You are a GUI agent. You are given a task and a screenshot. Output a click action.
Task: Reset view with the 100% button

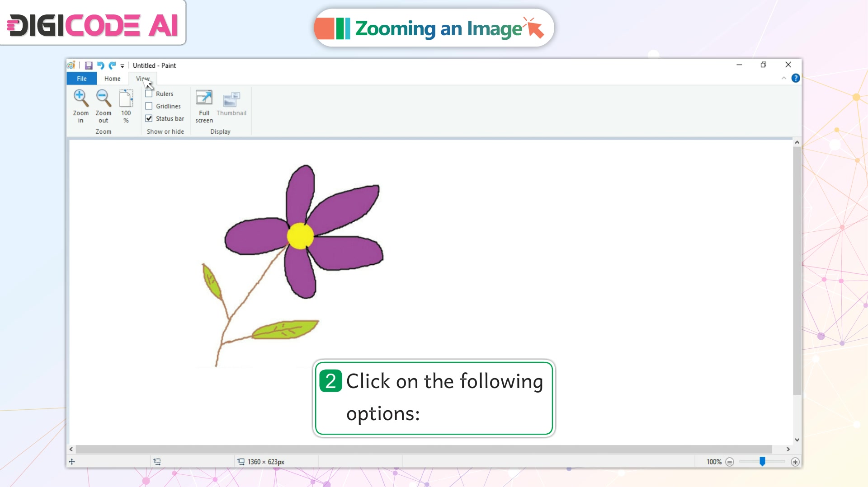click(126, 106)
